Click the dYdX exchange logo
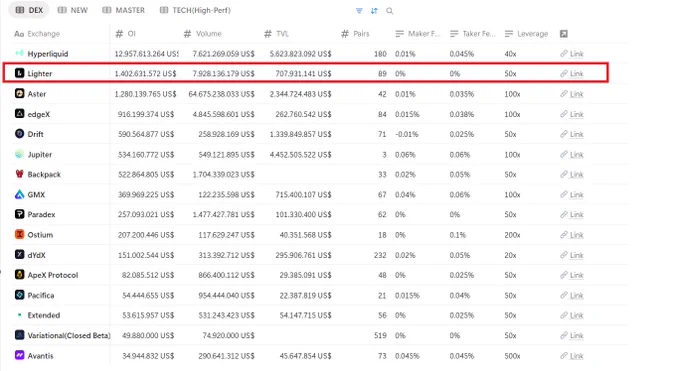Image resolution: width=680 pixels, height=371 pixels. [20, 255]
